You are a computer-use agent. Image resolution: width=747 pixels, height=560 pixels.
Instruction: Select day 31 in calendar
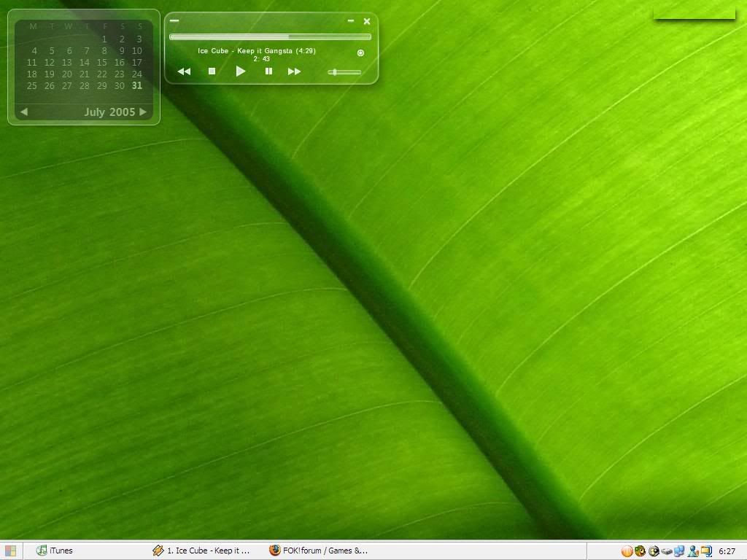coord(137,86)
